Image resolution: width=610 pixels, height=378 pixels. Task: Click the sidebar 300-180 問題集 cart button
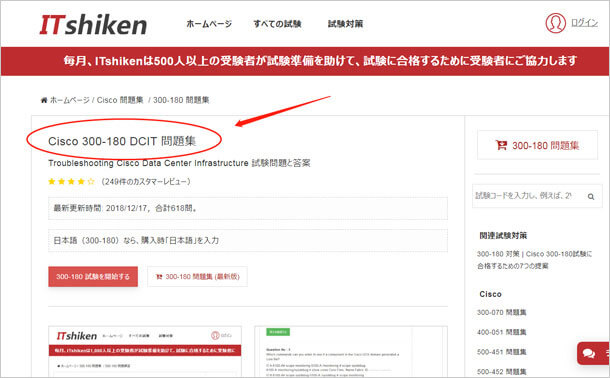(538, 145)
